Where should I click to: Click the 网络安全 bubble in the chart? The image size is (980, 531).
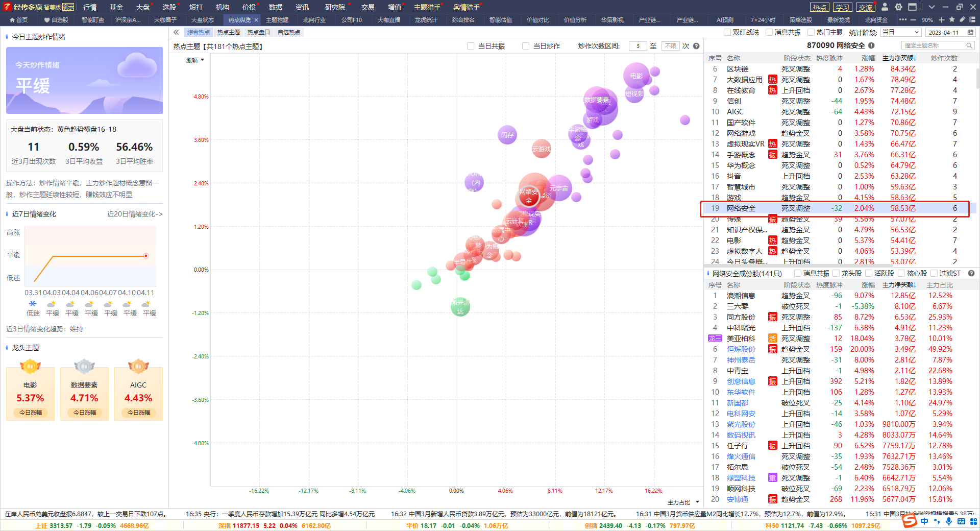click(529, 196)
